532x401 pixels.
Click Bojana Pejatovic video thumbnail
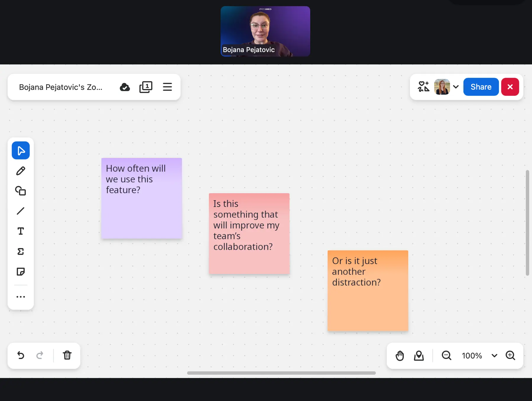pos(265,31)
